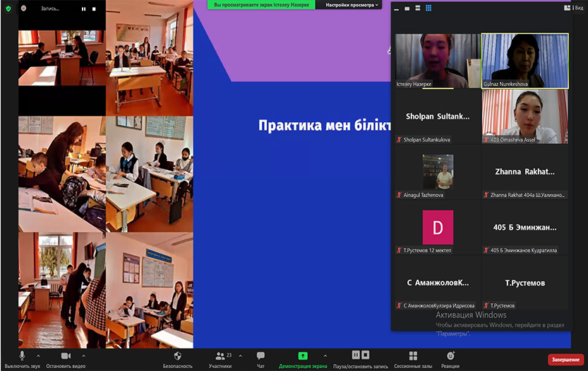This screenshot has width=588, height=371.
Task: Open the Chat panel
Action: [260, 358]
